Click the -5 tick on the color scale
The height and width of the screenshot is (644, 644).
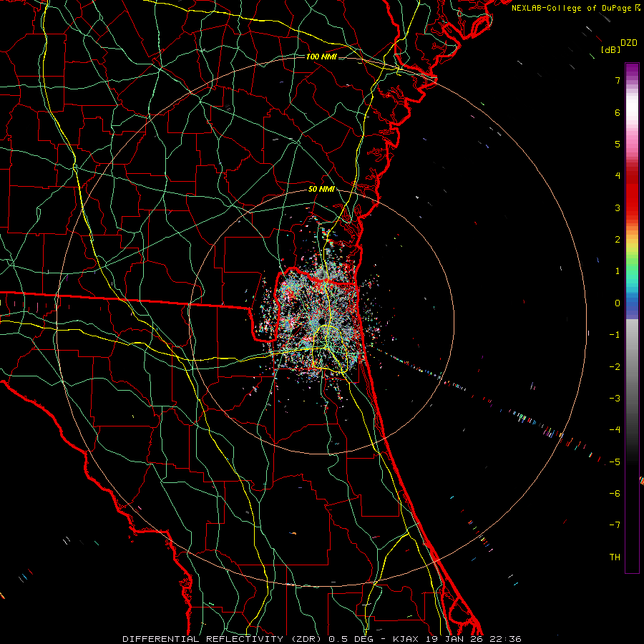click(x=615, y=462)
